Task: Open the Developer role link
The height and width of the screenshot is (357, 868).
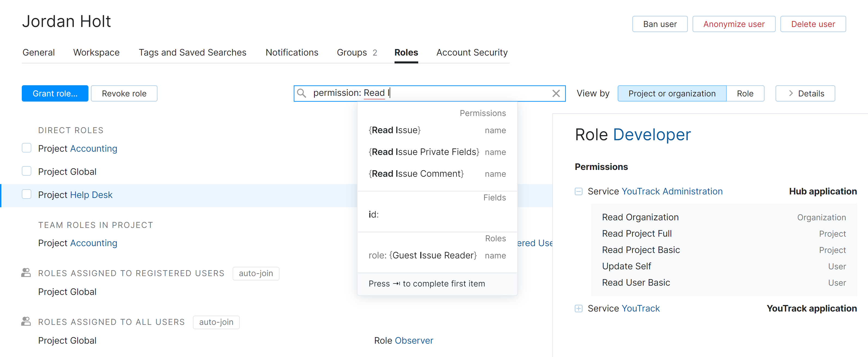Action: (x=651, y=135)
